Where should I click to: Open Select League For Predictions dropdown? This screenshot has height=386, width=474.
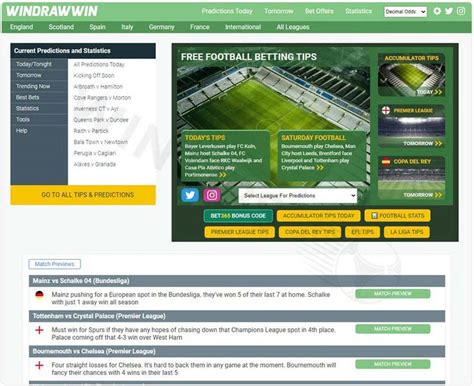tap(298, 196)
